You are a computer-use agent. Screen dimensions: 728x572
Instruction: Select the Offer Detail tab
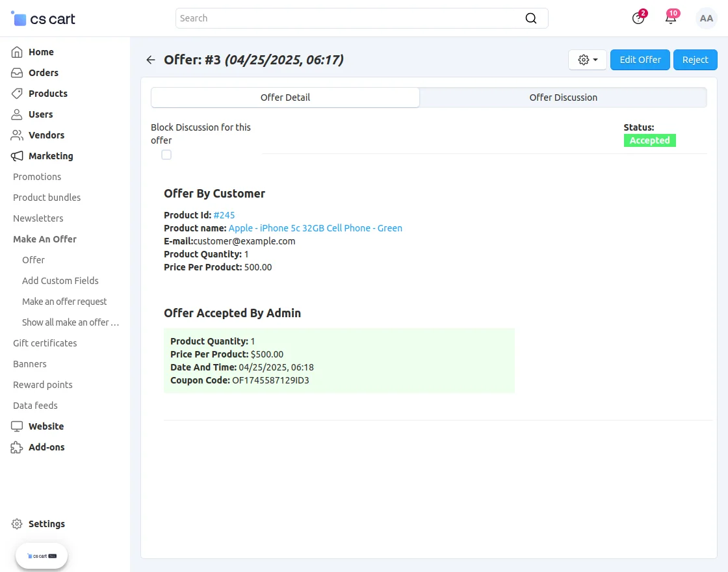click(x=285, y=97)
